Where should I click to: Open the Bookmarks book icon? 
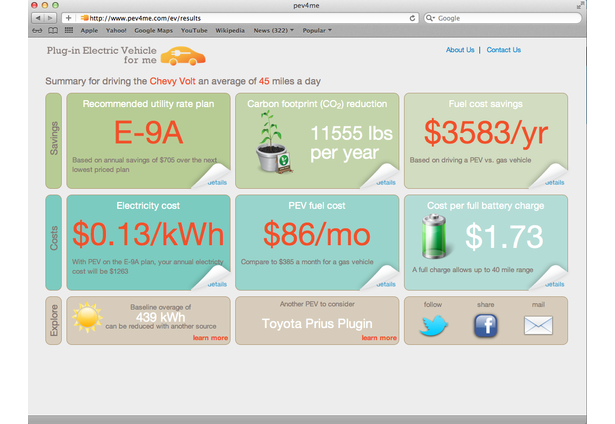(53, 30)
